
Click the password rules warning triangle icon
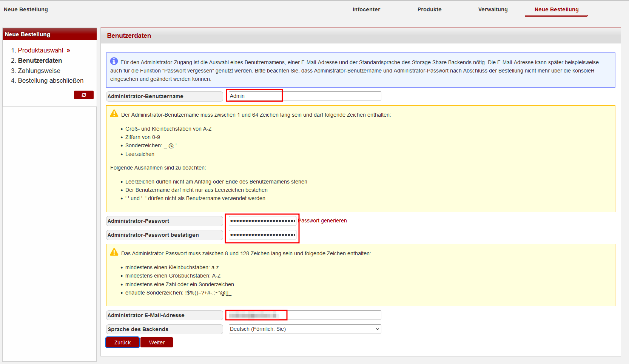114,252
